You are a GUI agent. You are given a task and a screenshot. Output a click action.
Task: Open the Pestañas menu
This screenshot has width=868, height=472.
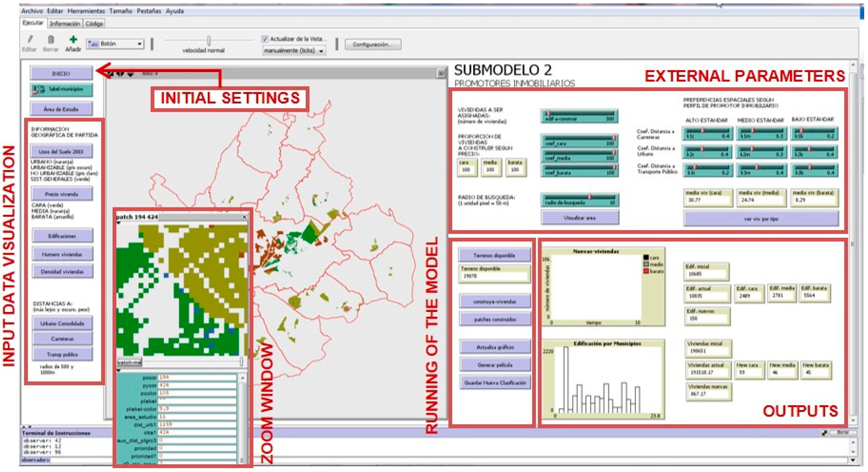[149, 11]
